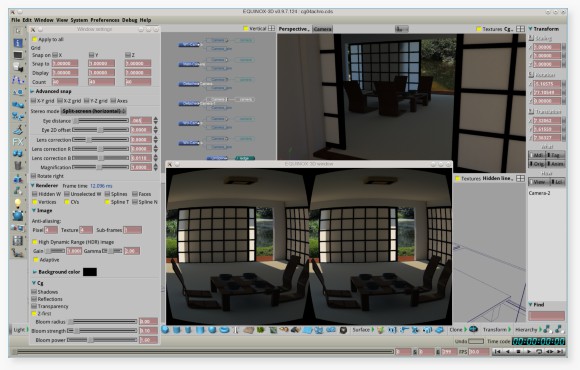Collapse the Find panel header
580x370 pixels.
[x=530, y=305]
